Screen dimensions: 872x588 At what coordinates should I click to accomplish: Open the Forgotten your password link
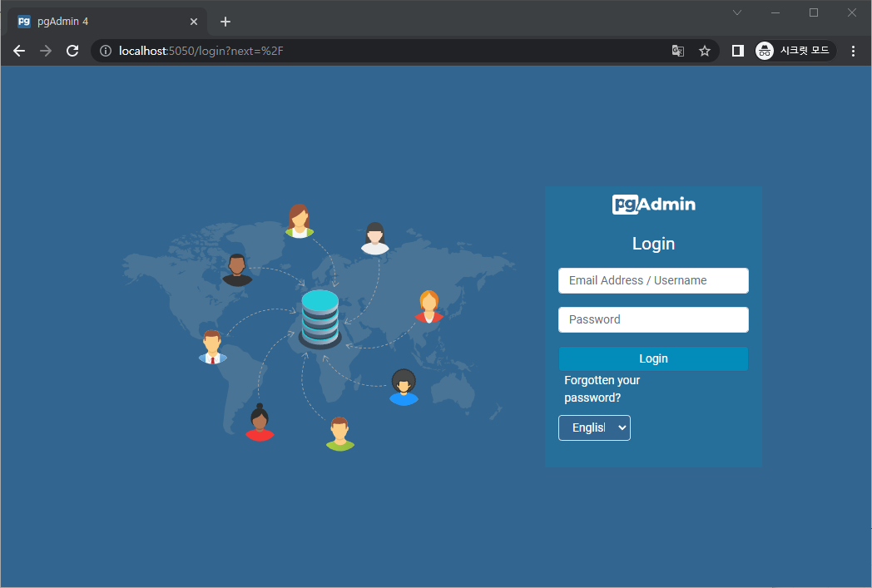(x=602, y=389)
